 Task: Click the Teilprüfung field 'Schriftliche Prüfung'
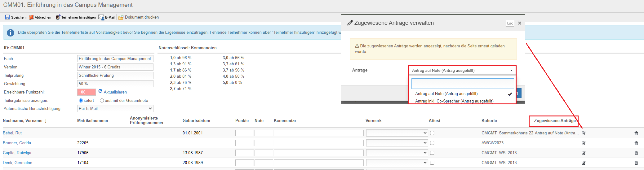coord(115,76)
